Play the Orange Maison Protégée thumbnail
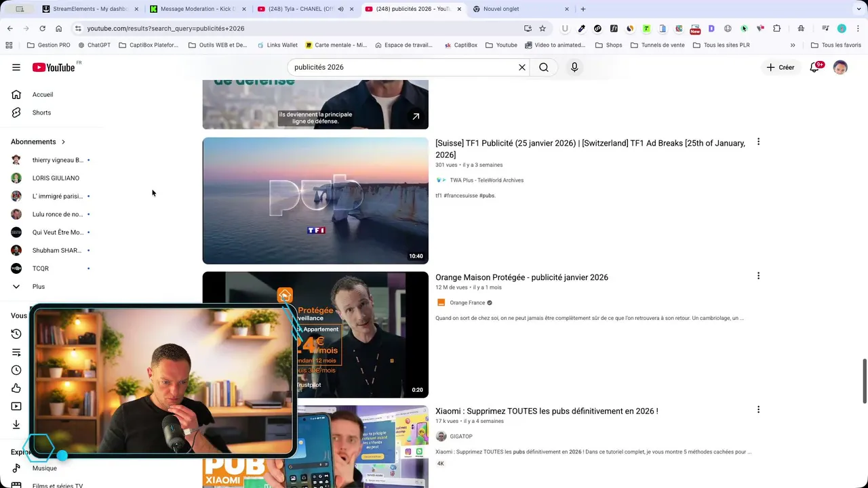This screenshot has width=868, height=488. pyautogui.click(x=315, y=335)
